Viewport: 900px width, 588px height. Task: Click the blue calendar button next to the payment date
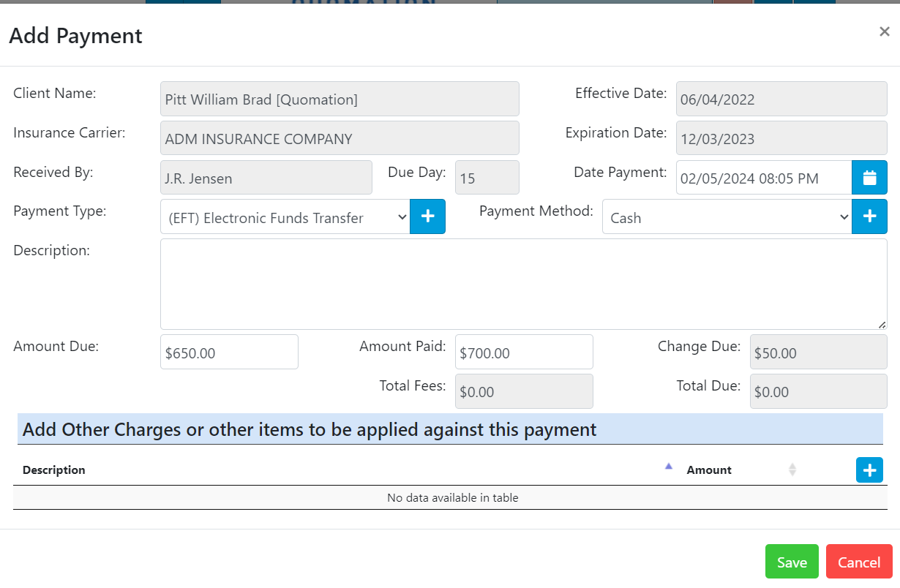tap(869, 177)
